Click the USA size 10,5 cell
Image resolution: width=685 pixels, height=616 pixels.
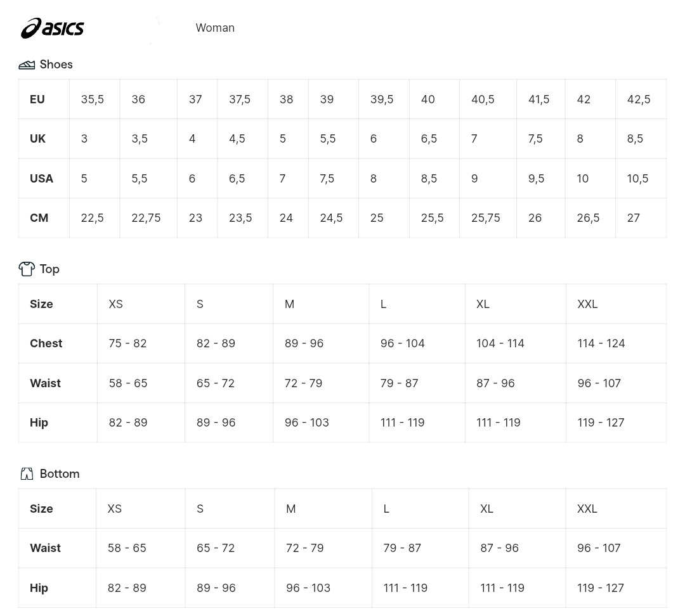(641, 179)
